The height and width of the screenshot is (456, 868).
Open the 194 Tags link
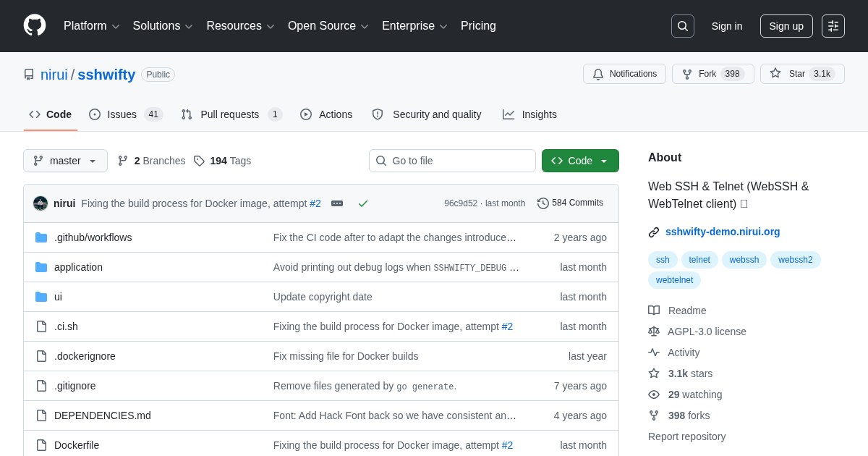click(222, 161)
